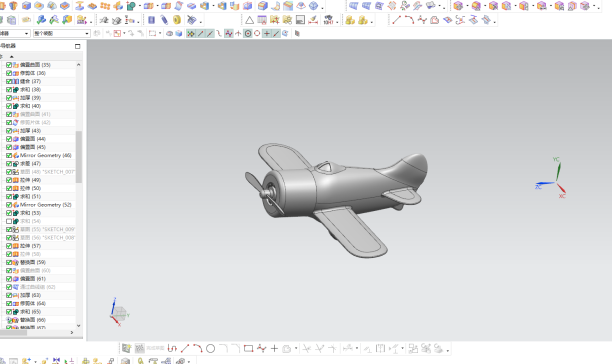Viewport: 612px width, 364px height.
Task: Toggle the Quadrant Point snap icon
Action: [257, 34]
